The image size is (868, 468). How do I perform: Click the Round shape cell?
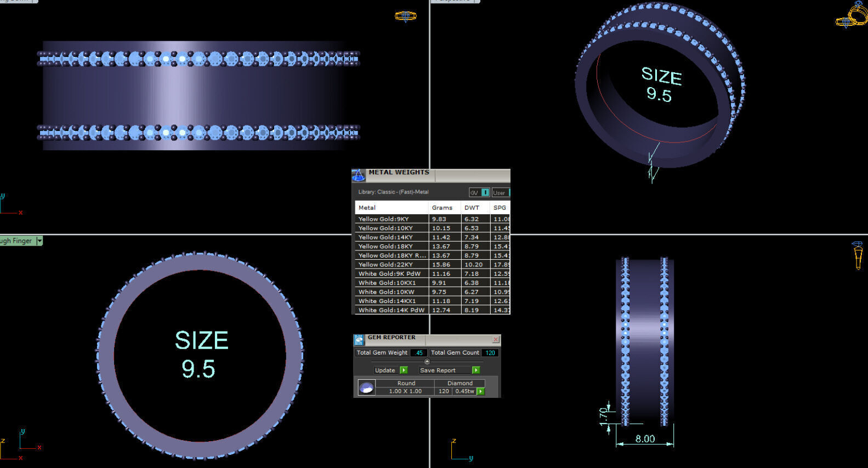click(406, 383)
